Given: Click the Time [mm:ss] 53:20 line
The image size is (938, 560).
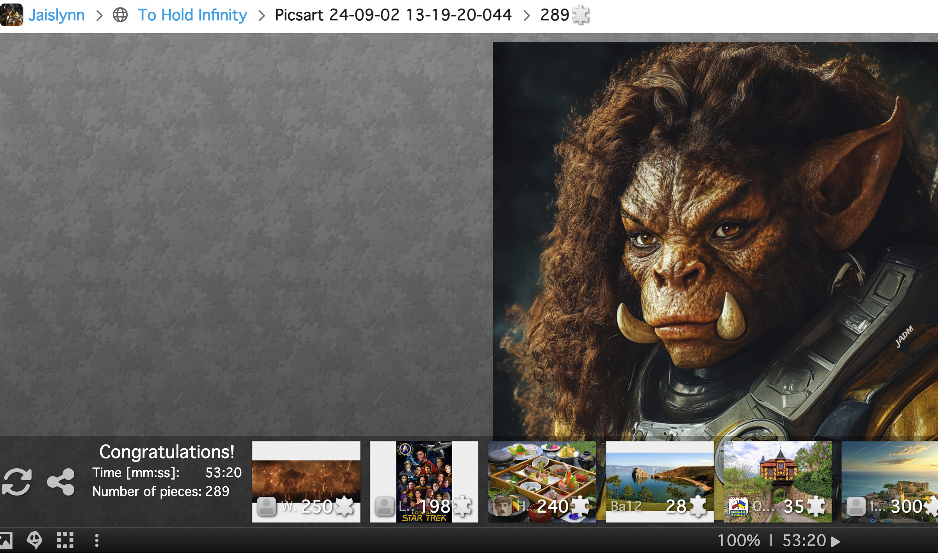Looking at the screenshot, I should point(167,473).
